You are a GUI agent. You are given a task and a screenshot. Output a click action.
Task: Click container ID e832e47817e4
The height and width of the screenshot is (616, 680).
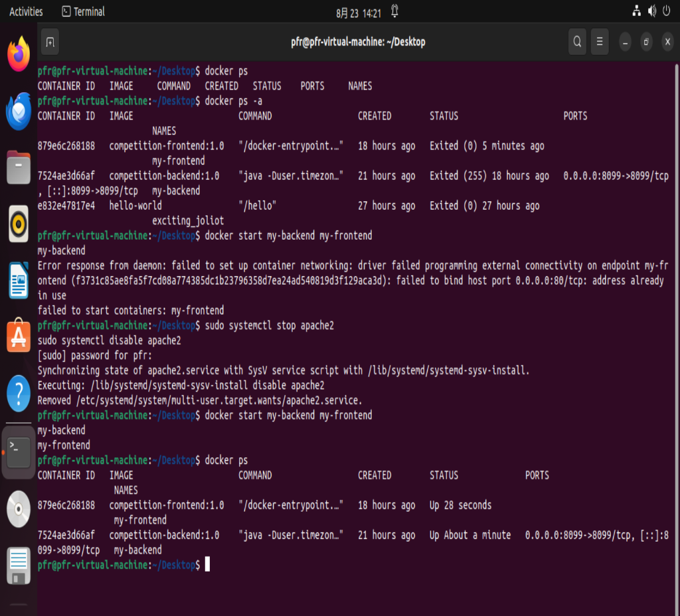(66, 206)
